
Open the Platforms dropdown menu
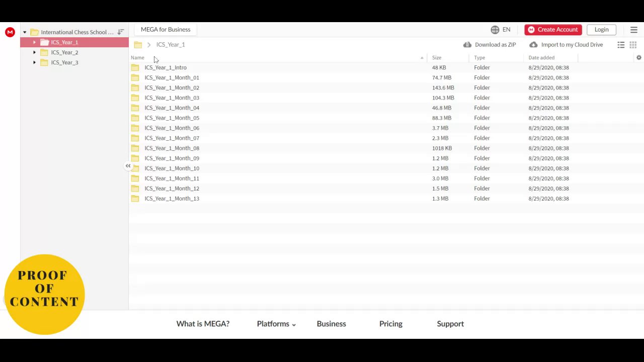pyautogui.click(x=276, y=324)
